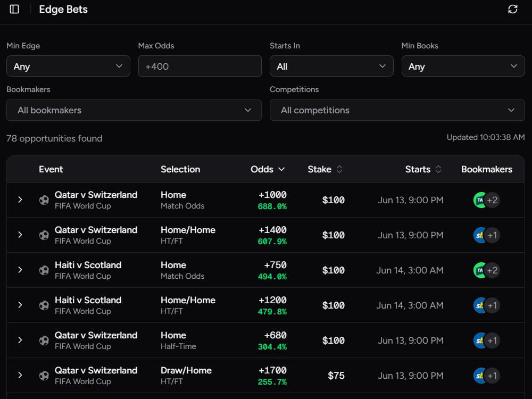This screenshot has width=532, height=399.
Task: Expand the Haiti v Scotland Match Odds row
Action: tap(20, 270)
